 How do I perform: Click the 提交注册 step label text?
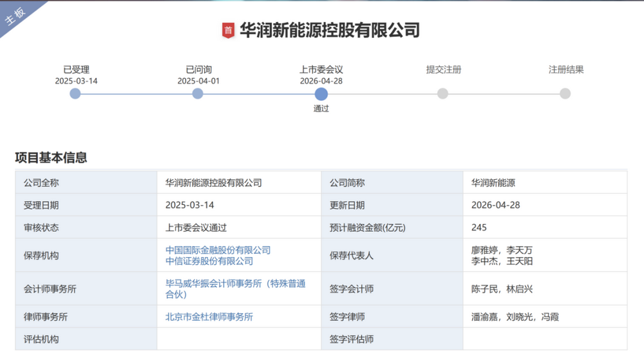click(x=443, y=70)
